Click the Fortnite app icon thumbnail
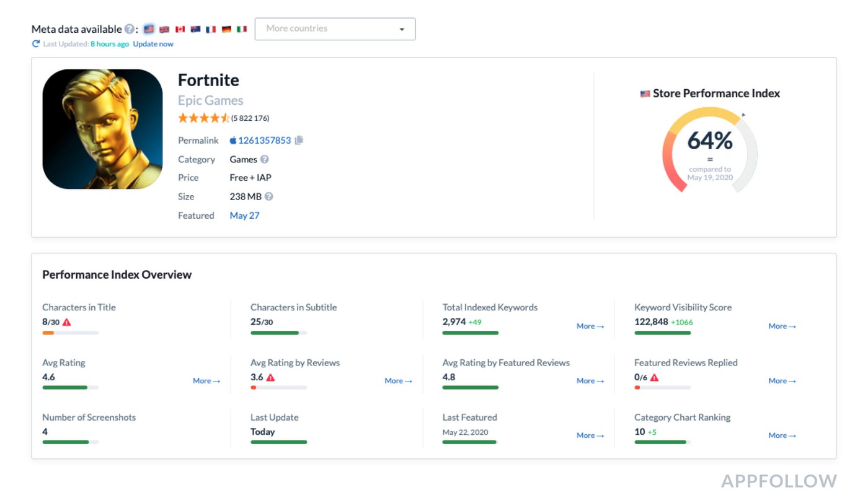 102,129
